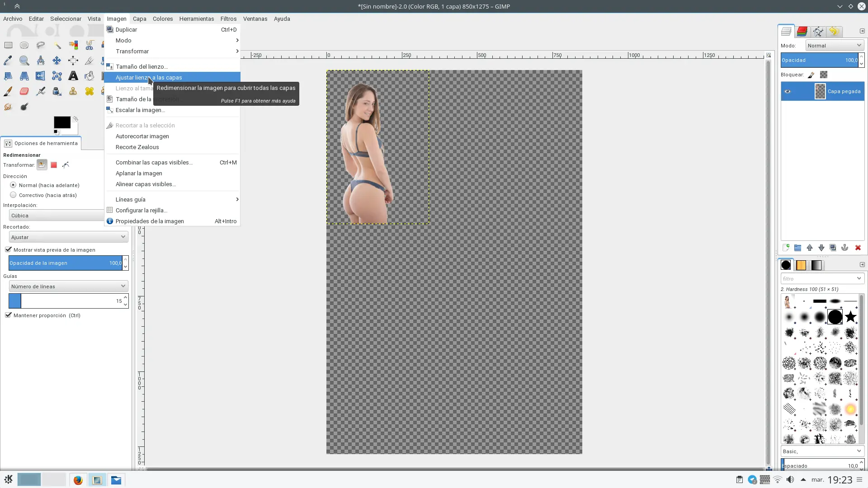Select the Flip tool

(41, 76)
